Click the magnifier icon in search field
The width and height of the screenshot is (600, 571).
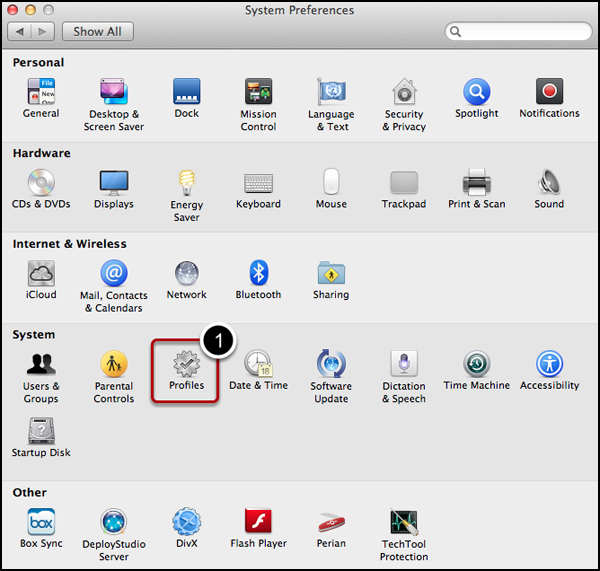455,31
